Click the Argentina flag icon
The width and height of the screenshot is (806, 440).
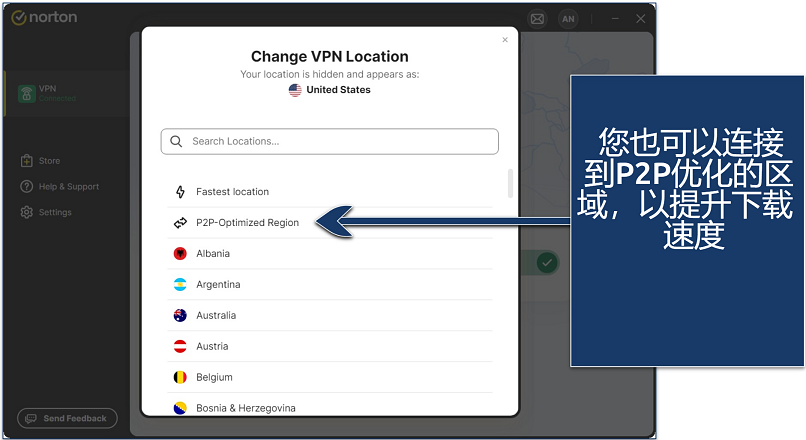[x=180, y=284]
